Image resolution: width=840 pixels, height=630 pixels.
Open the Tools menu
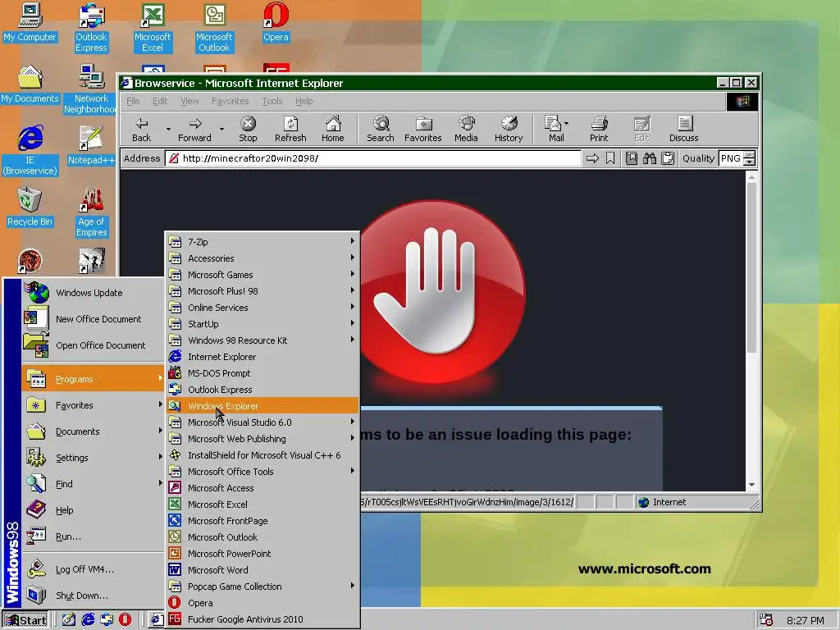pos(272,101)
